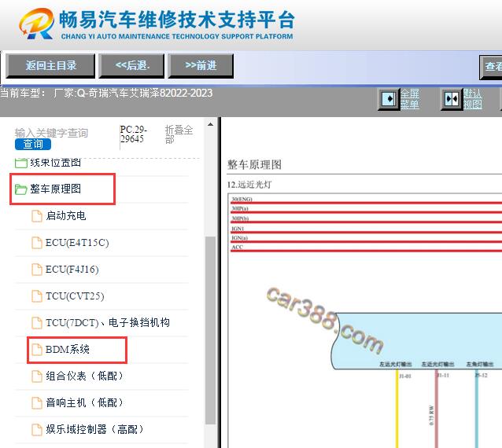The width and height of the screenshot is (502, 448).
Task: Open the TCU(CVT25) document
Action: [75, 296]
